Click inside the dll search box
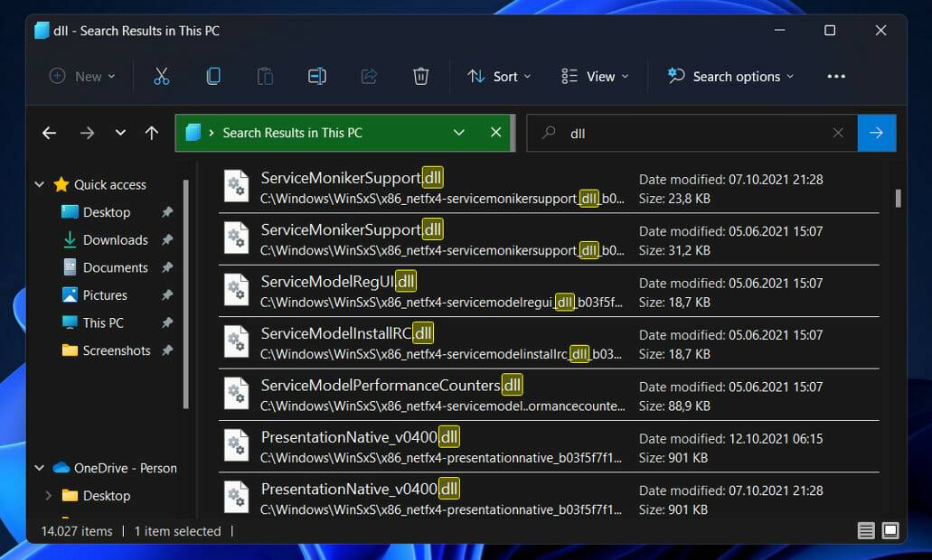The image size is (932, 560). pyautogui.click(x=692, y=133)
